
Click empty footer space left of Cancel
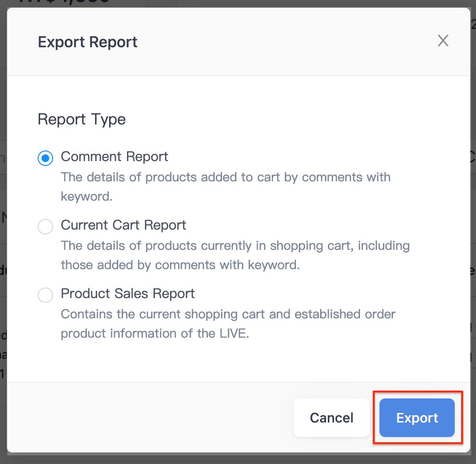[145, 418]
